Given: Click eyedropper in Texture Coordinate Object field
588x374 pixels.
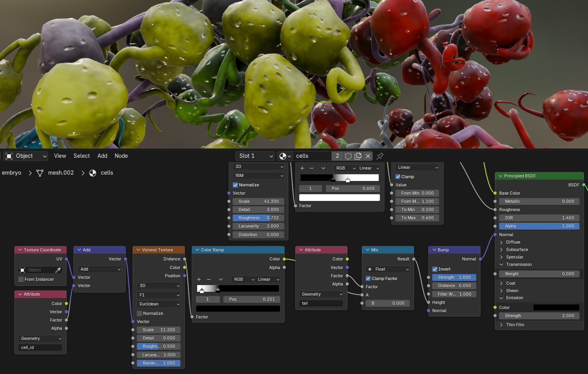Looking at the screenshot, I should click(x=58, y=270).
